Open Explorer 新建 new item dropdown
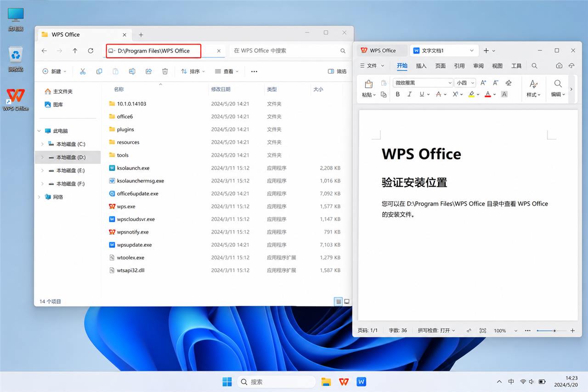The height and width of the screenshot is (392, 588). click(x=54, y=71)
